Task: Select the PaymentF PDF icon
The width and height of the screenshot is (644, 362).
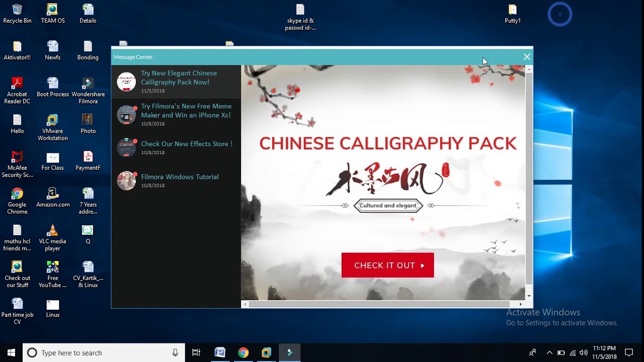Action: click(88, 160)
